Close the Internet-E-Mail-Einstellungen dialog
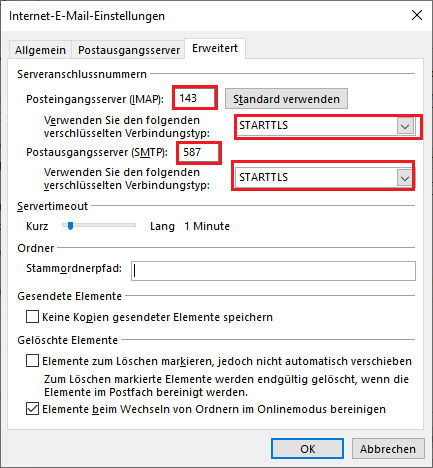Image resolution: width=433 pixels, height=468 pixels. pos(417,15)
